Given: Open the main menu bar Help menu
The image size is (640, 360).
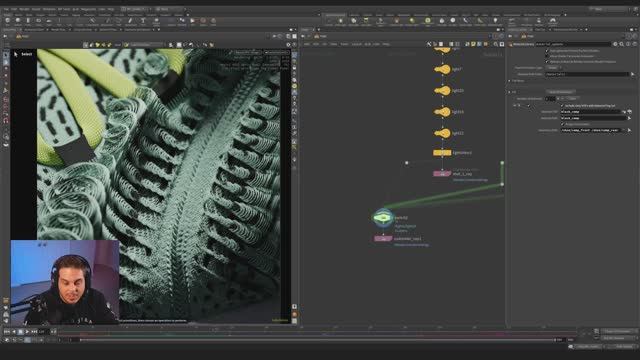Looking at the screenshot, I should point(111,9).
